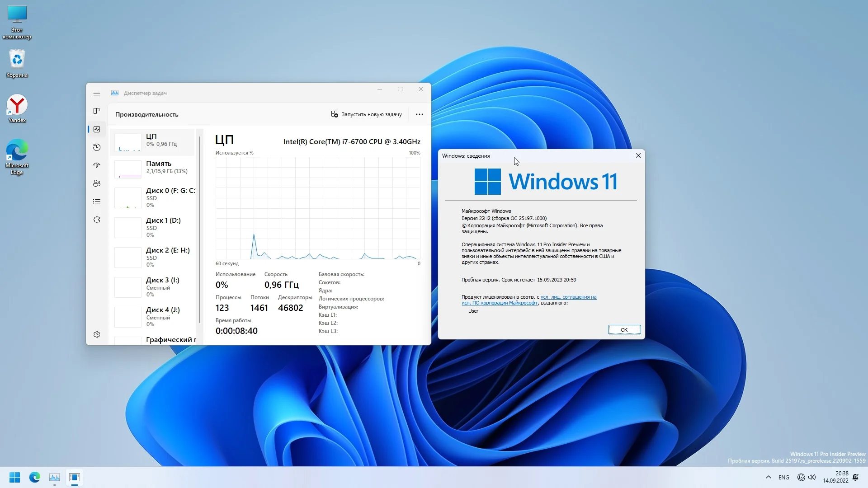Open the Processes page icon in sidebar
This screenshot has width=868, height=488.
point(97,111)
